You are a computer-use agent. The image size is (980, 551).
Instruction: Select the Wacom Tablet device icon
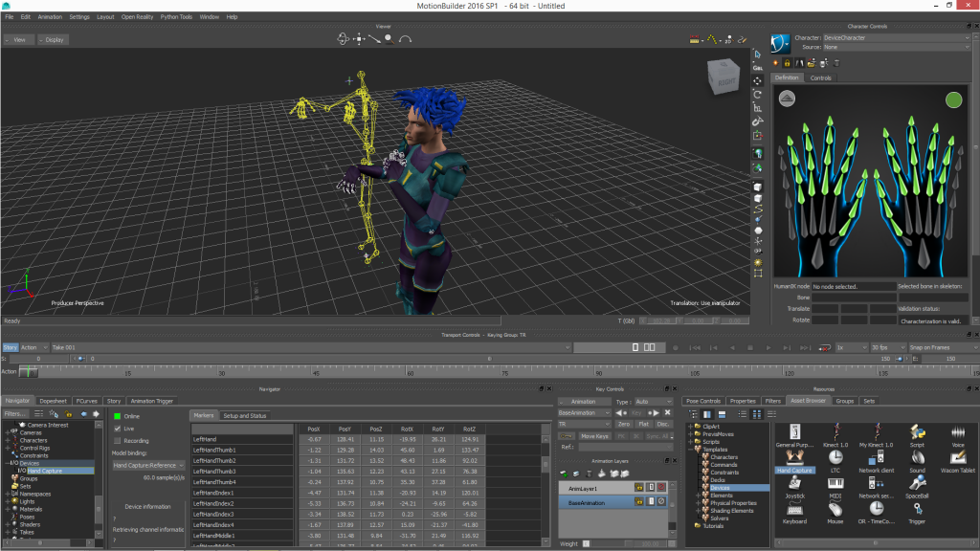tap(959, 457)
